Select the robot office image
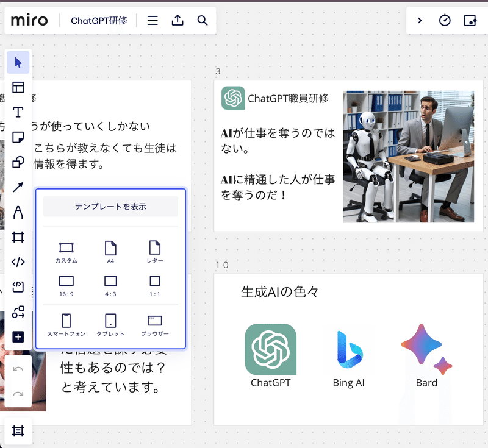 (408, 157)
